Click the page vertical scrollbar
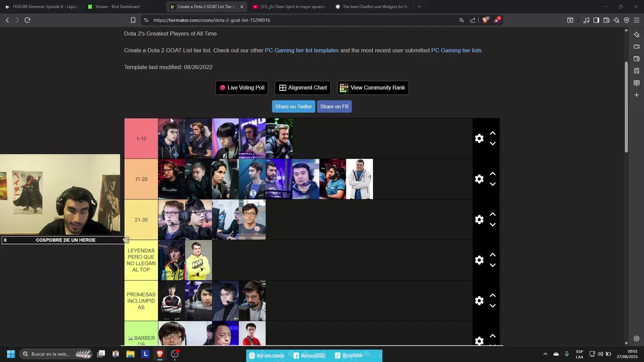Image resolution: width=644 pixels, height=362 pixels. tap(626, 107)
